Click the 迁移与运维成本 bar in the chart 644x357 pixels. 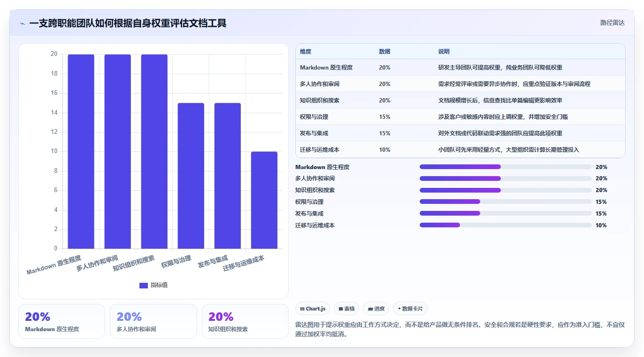(264, 200)
